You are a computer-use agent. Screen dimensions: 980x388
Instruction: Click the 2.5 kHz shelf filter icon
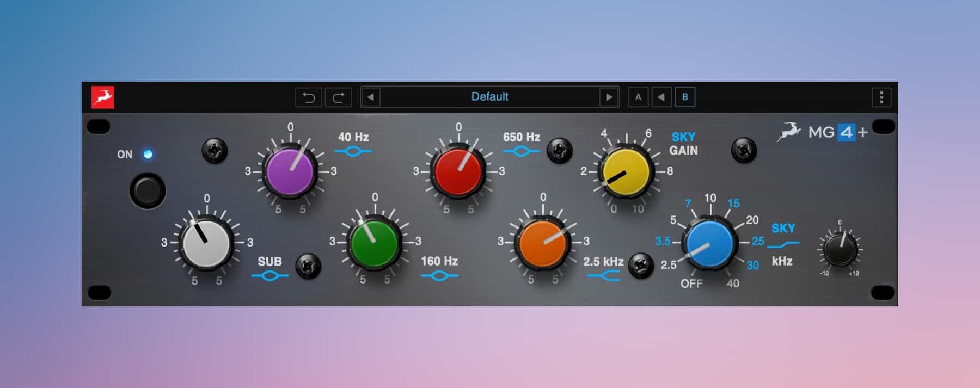click(603, 276)
